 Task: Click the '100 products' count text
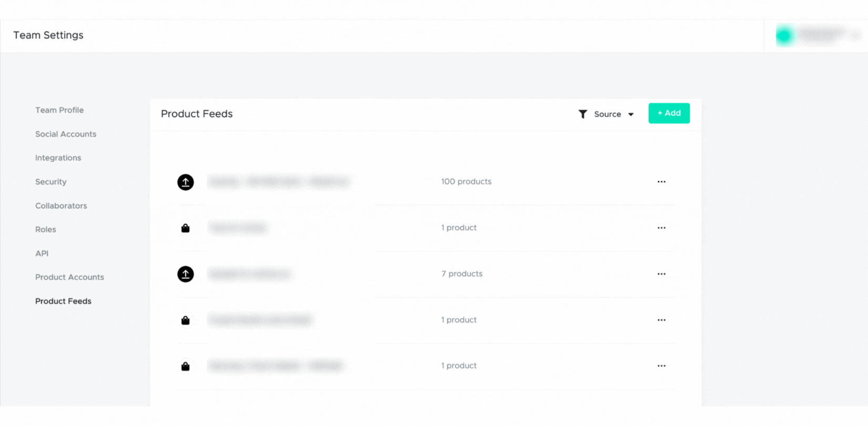(x=466, y=181)
